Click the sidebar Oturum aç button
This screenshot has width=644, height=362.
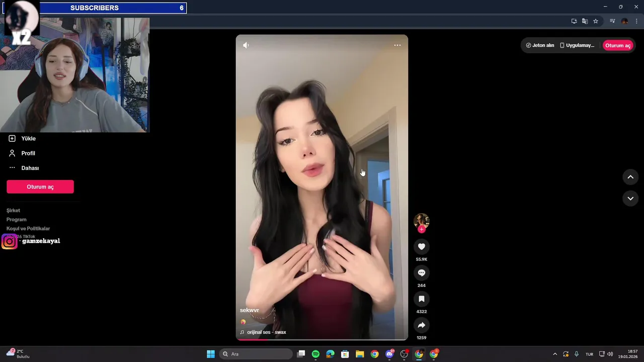[x=40, y=187]
